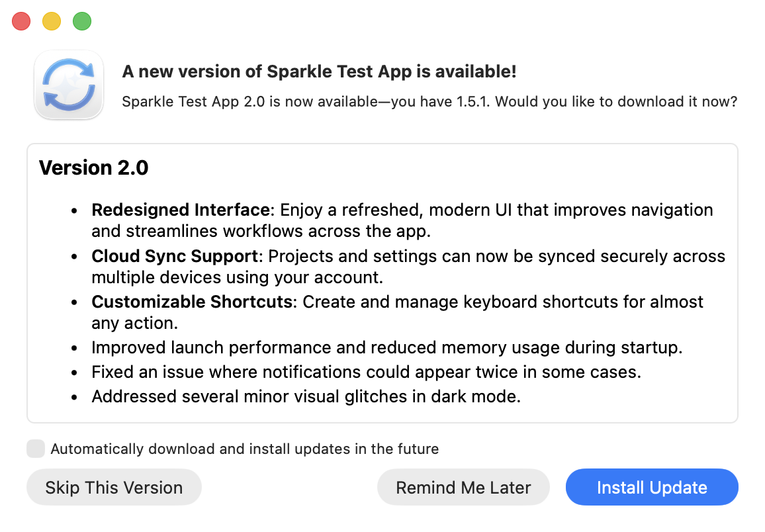Select the Version 2.0 heading
This screenshot has height=532, width=765.
pyautogui.click(x=93, y=167)
